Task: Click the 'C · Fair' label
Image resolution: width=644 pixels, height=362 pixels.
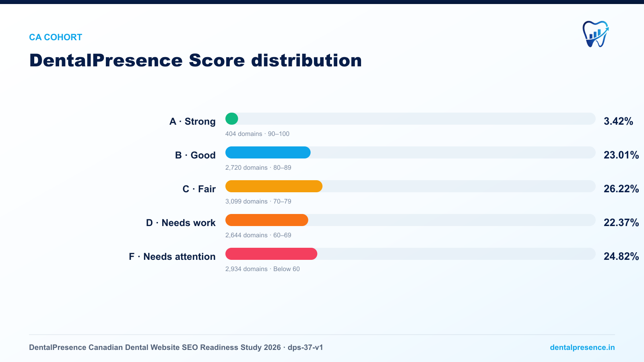Action: click(199, 189)
